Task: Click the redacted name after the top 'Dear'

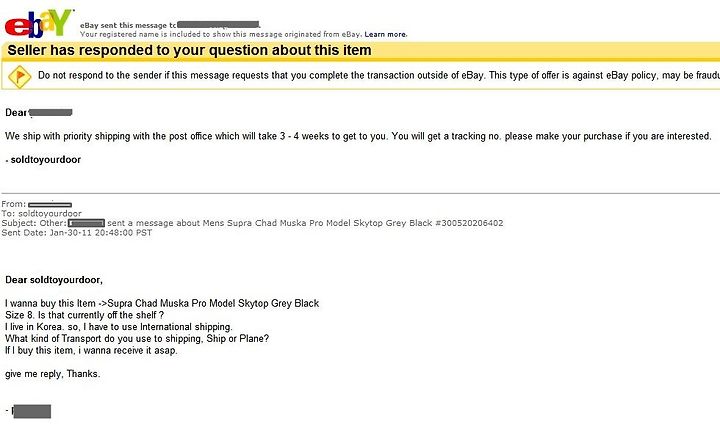Action: pyautogui.click(x=51, y=113)
